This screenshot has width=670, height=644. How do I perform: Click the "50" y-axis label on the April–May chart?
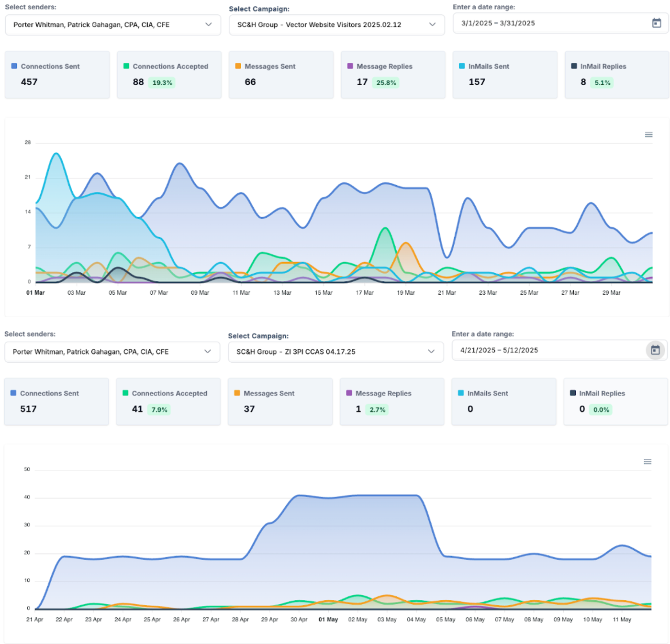[27, 469]
